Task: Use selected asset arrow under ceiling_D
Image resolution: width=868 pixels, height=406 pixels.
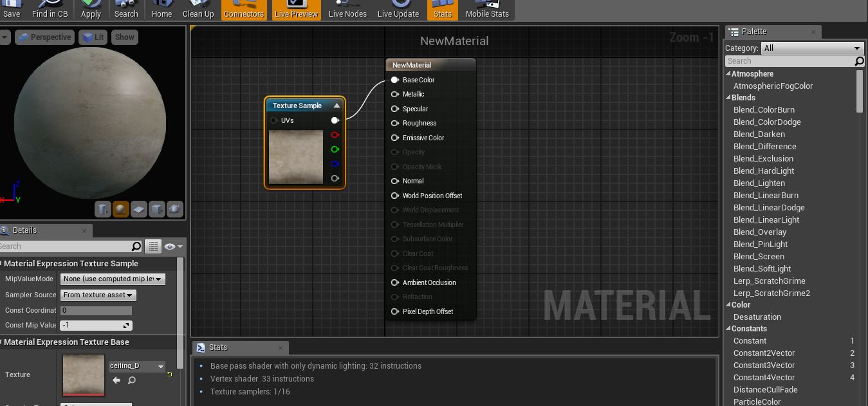Action: [x=116, y=380]
